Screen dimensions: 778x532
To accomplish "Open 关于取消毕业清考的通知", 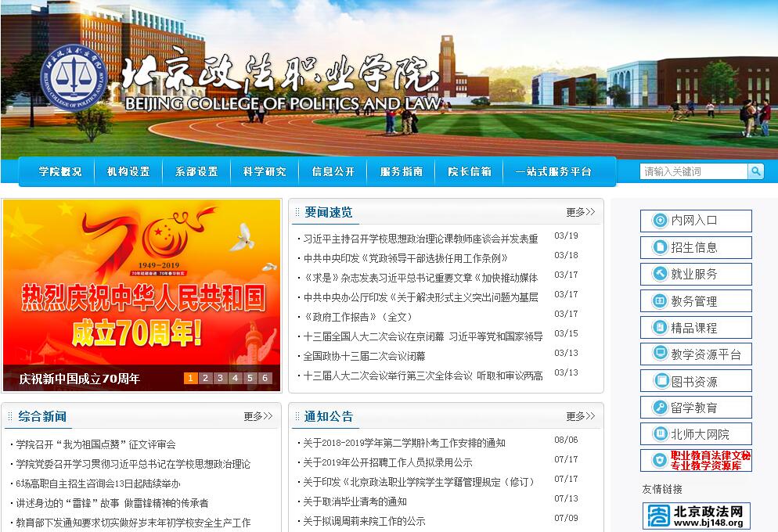I will coord(355,501).
